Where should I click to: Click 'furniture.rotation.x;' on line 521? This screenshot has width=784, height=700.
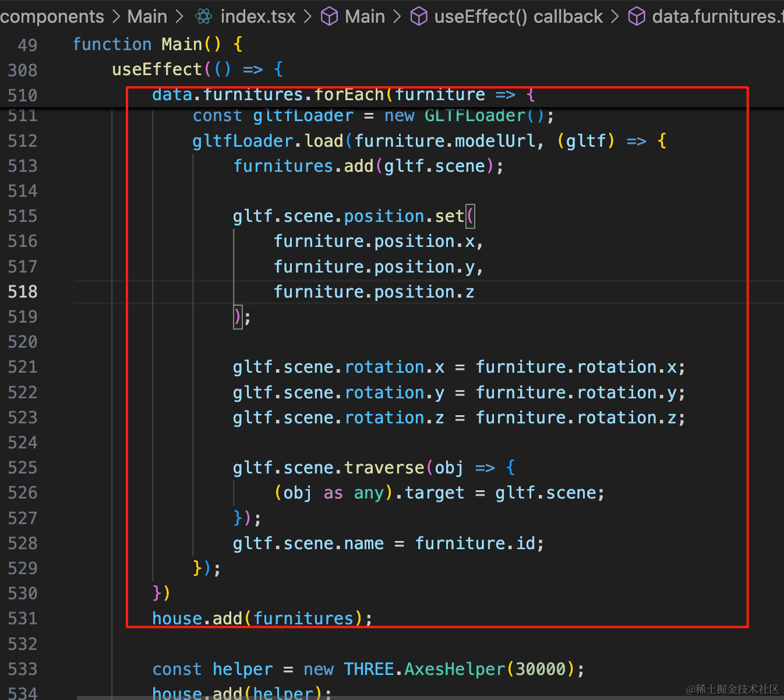(x=581, y=367)
